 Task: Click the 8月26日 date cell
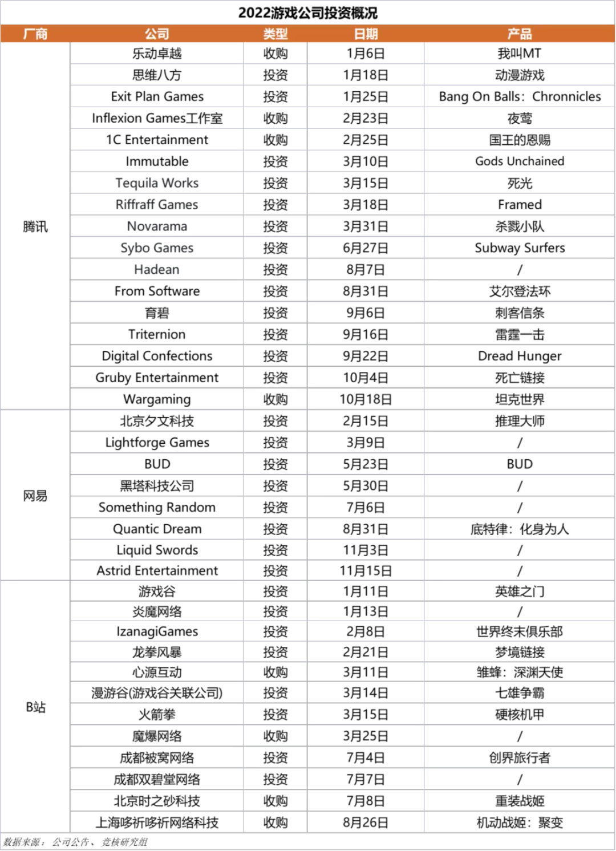pos(366,822)
